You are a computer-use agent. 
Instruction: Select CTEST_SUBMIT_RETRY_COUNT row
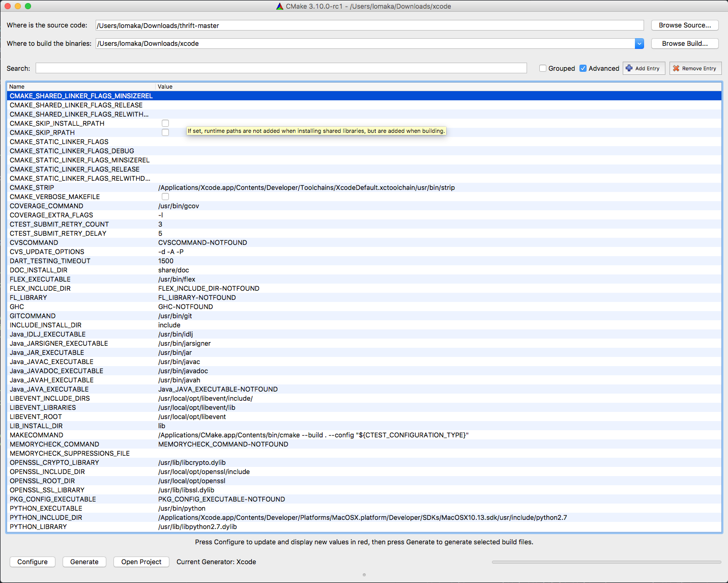click(364, 224)
